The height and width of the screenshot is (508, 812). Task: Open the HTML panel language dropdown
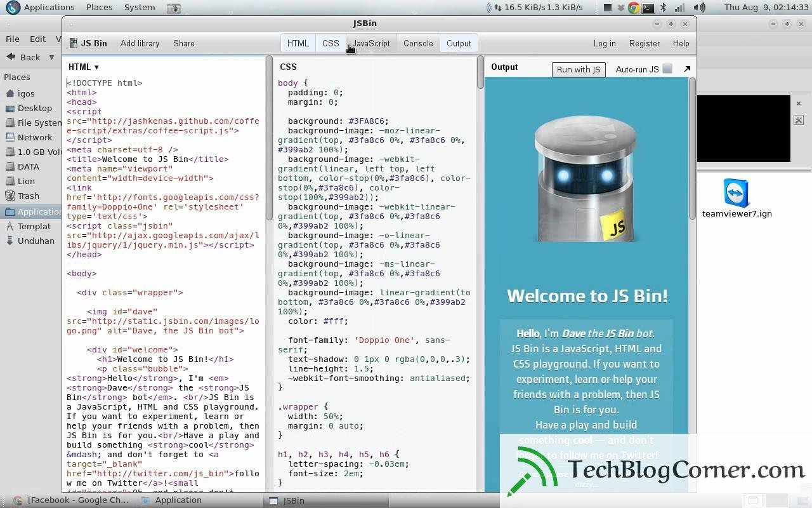[84, 67]
